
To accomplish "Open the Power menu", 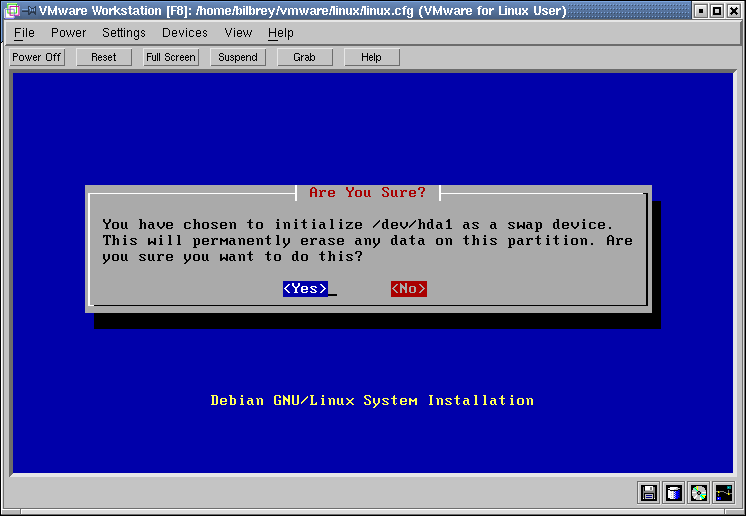I will pos(68,33).
